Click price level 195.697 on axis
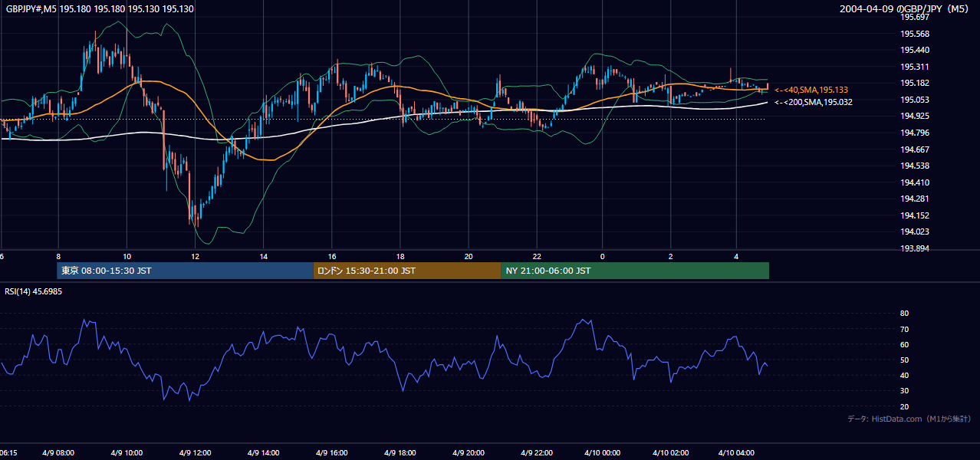Viewport: 980px width, 460px height. coord(915,17)
